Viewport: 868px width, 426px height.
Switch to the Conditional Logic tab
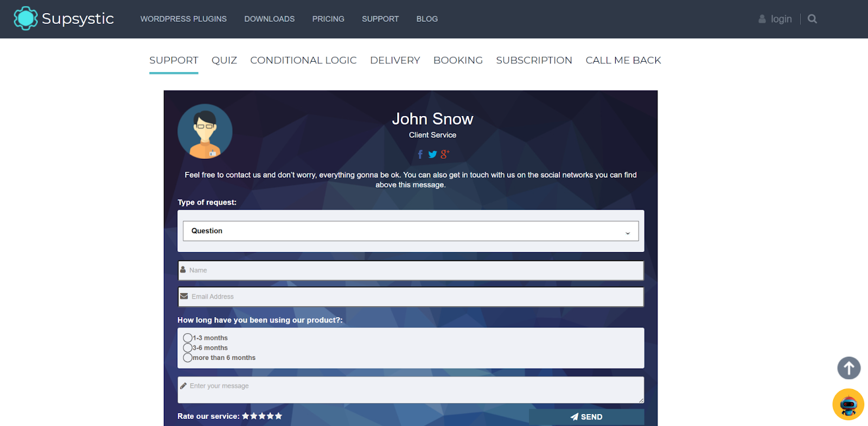303,60
